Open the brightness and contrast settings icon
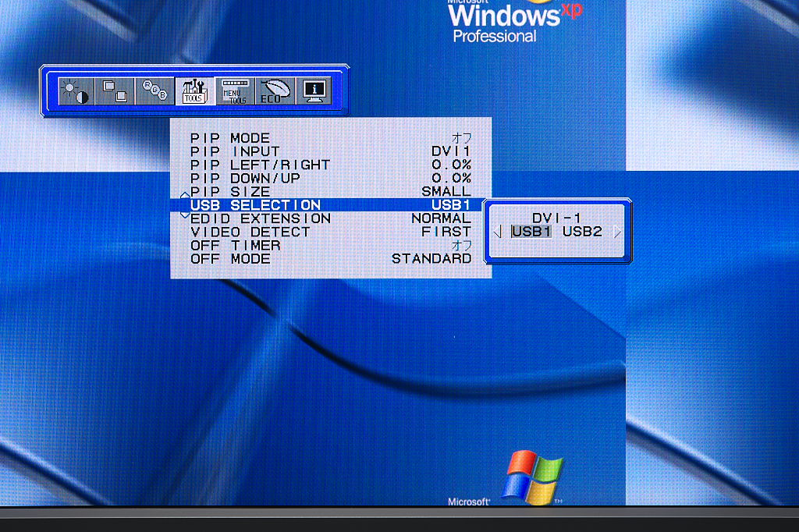The image size is (799, 532). (x=76, y=91)
